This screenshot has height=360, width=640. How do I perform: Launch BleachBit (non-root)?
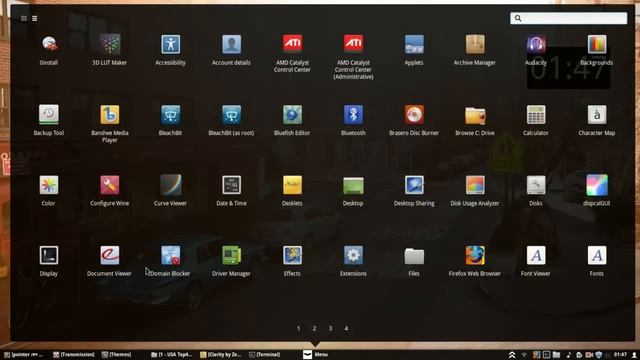pos(170,120)
